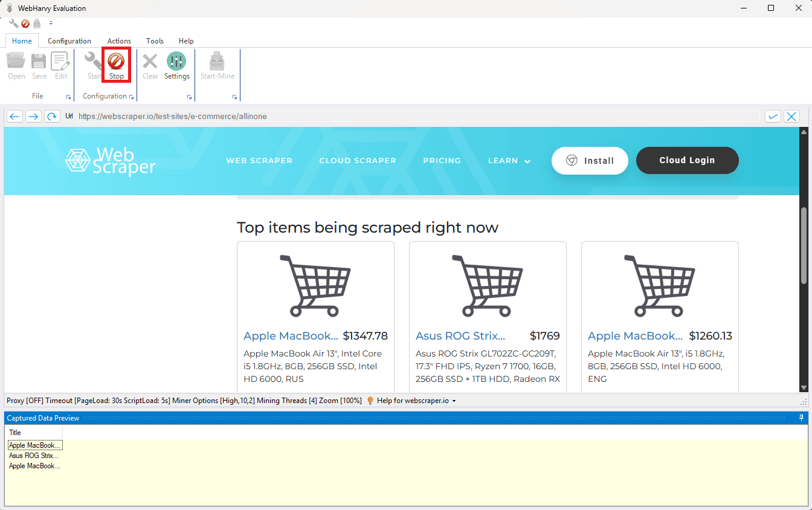Viewport: 812px width, 510px height.
Task: Expand the File group dialog launcher
Action: 68,97
